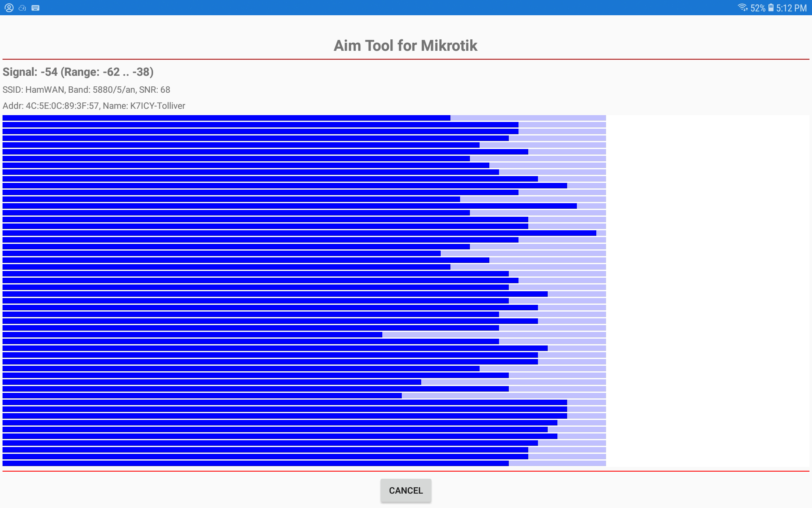Tap the keyboard notification icon

pyautogui.click(x=36, y=8)
